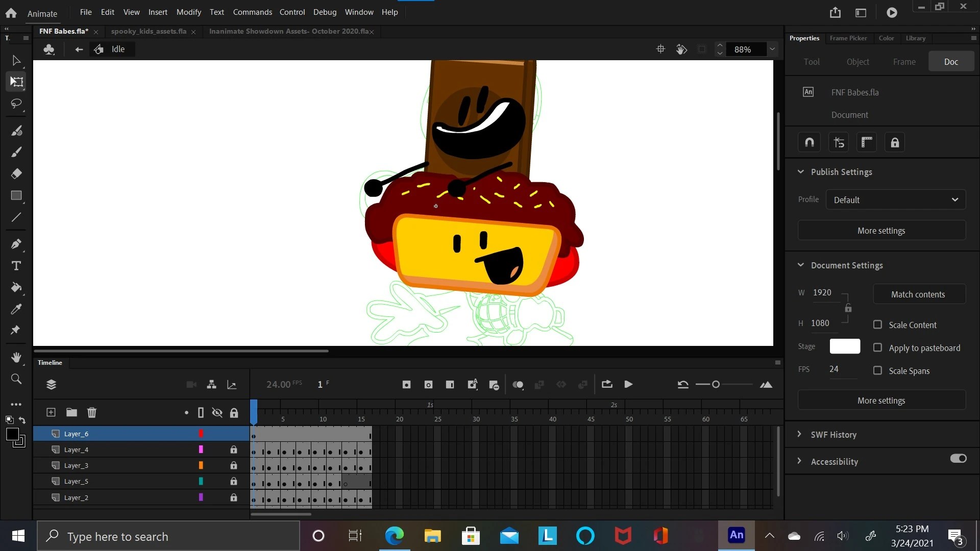Open the stage zoom percentage dropdown
Image resolution: width=980 pixels, height=551 pixels.
(x=772, y=49)
